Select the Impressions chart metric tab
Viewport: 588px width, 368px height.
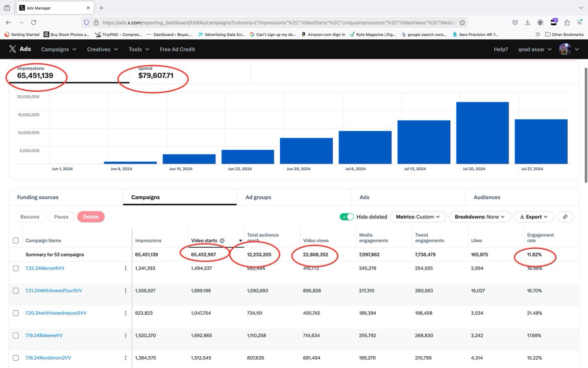click(69, 72)
